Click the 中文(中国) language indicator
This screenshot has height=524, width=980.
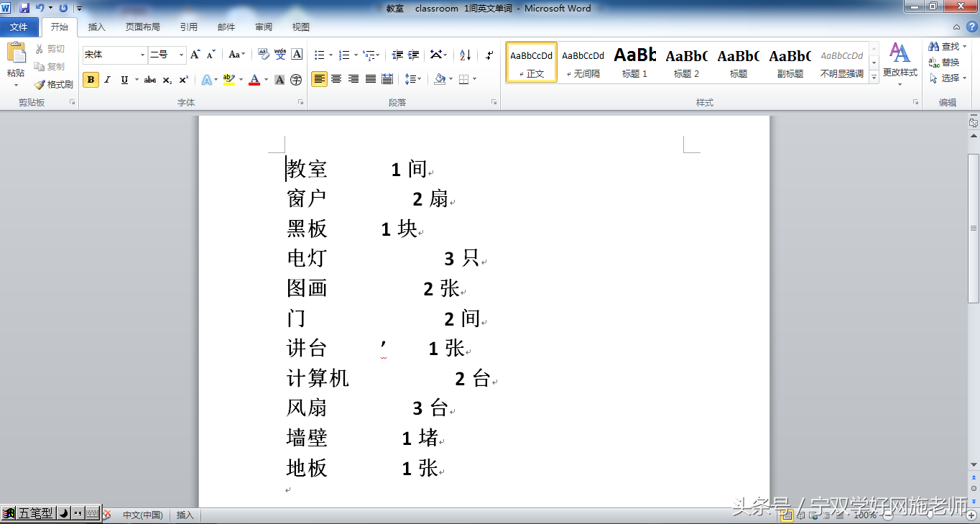point(142,515)
